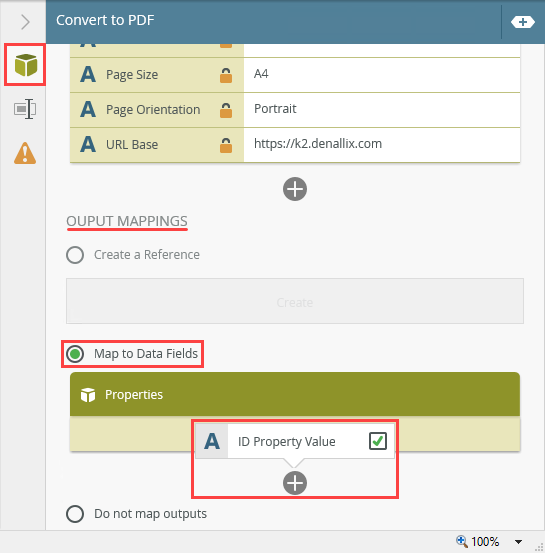Select Create a Reference radio option

coord(75,255)
